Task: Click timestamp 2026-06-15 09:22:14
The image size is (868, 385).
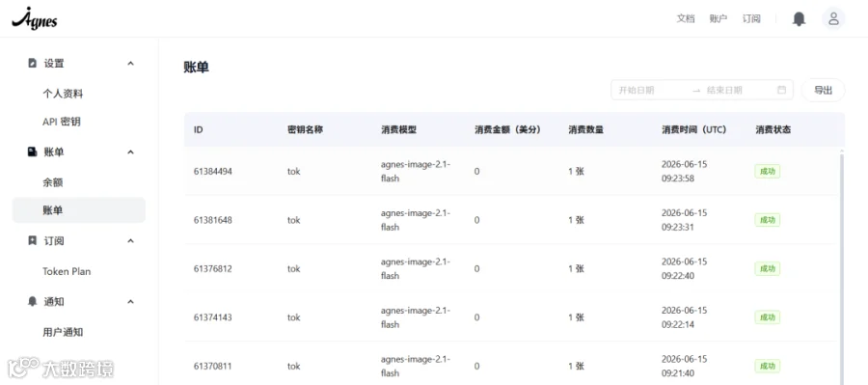Action: click(x=684, y=317)
